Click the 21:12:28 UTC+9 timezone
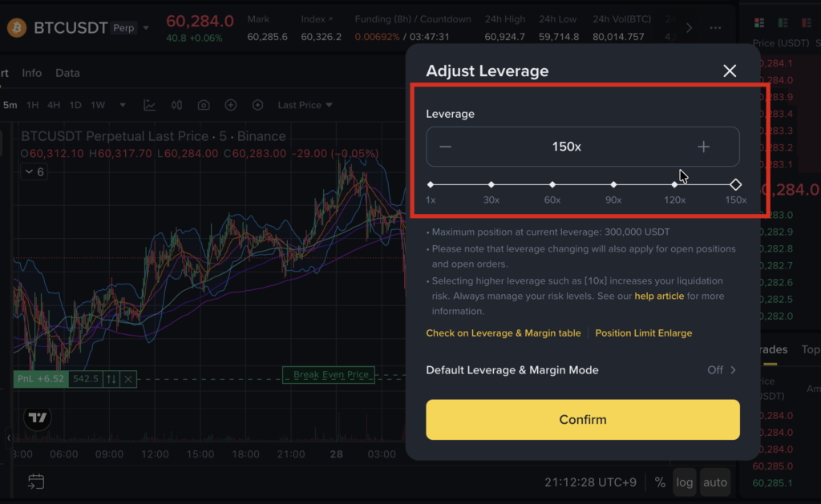821x504 pixels. [591, 482]
